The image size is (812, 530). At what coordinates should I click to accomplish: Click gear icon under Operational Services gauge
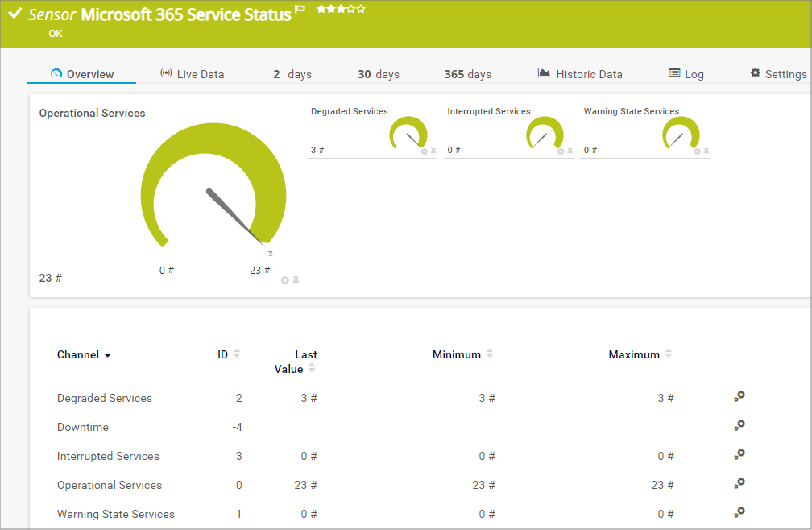284,280
